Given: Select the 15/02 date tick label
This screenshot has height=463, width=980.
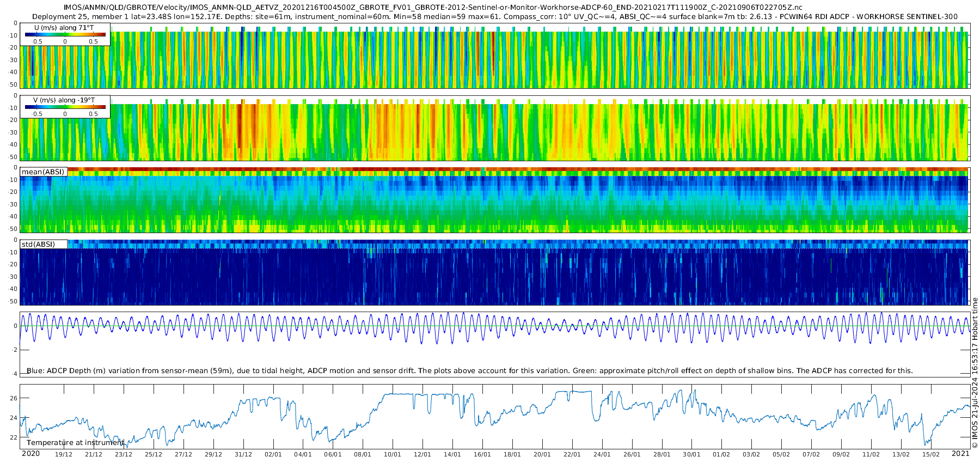Looking at the screenshot, I should point(930,454).
